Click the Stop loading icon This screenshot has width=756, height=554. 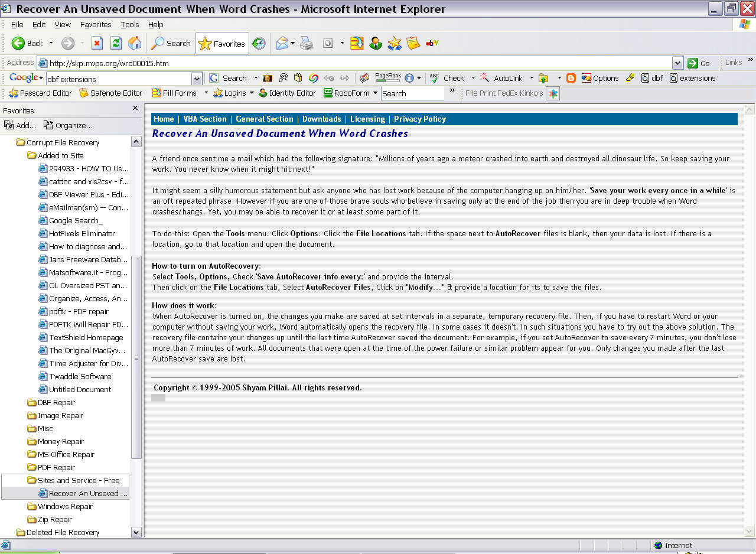click(x=97, y=43)
